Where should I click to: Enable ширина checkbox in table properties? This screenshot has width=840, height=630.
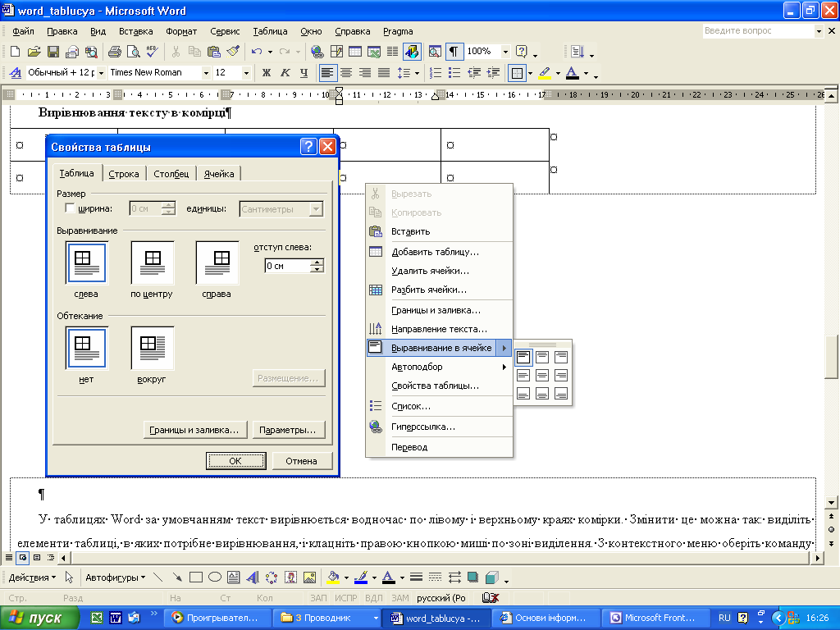pos(70,208)
